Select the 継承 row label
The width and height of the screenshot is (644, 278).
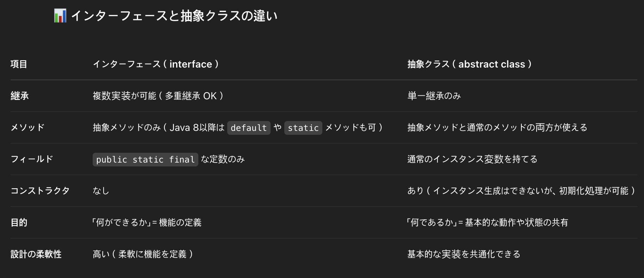[20, 96]
